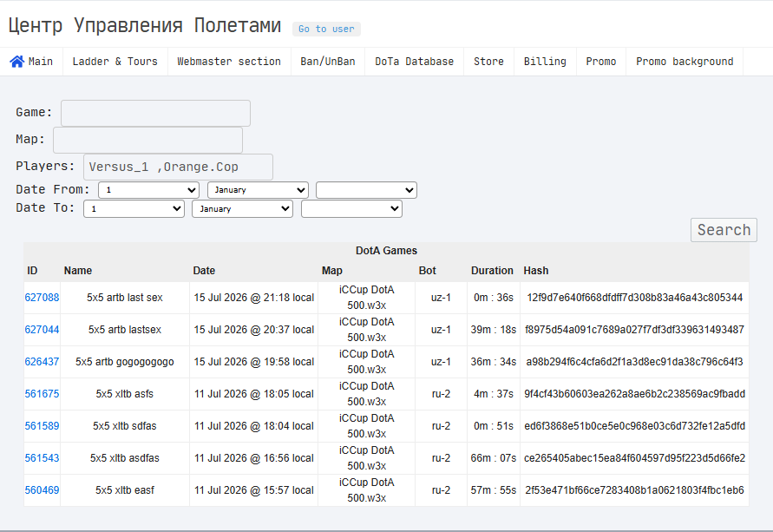Open game ID 561543
The image size is (773, 532).
(x=42, y=457)
